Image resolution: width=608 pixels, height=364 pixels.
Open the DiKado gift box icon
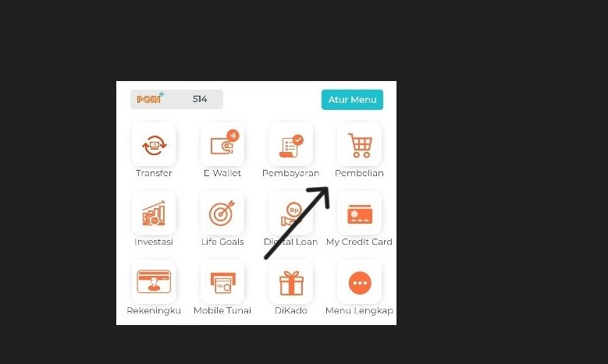click(x=291, y=281)
